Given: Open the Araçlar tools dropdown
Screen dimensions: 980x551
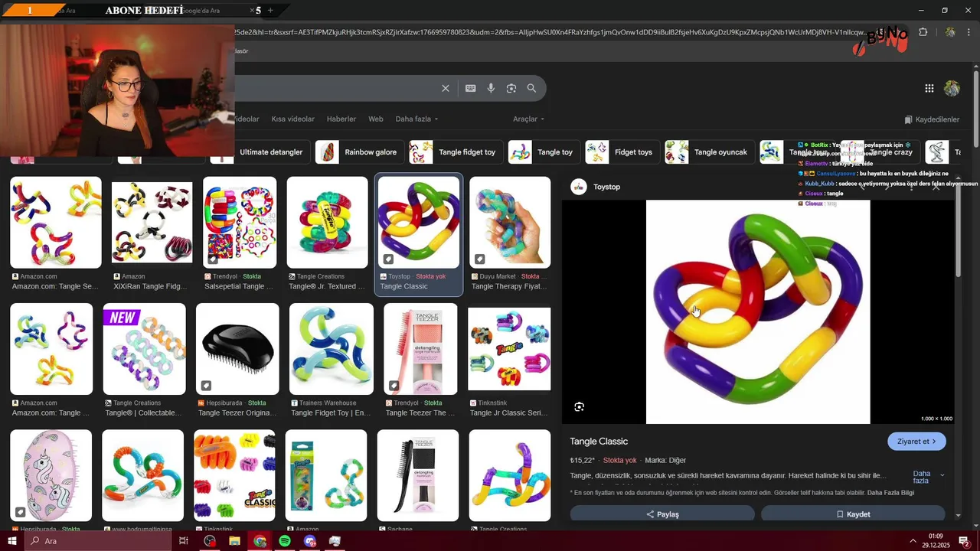Looking at the screenshot, I should coord(528,119).
